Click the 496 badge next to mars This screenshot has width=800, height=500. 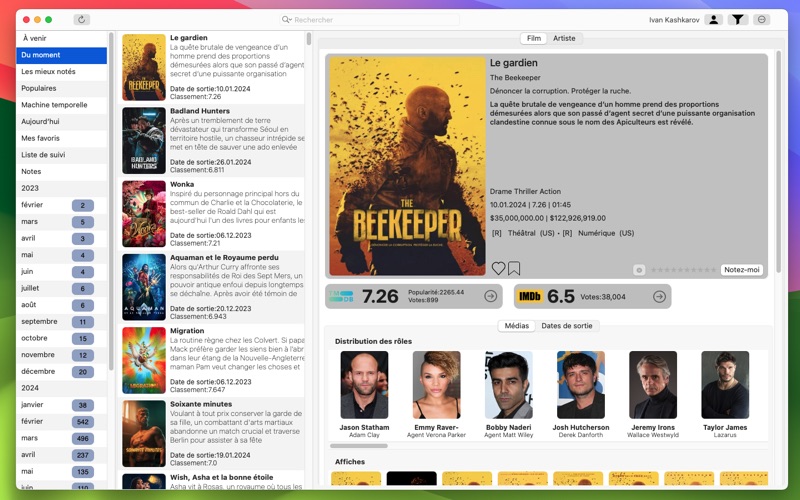point(83,438)
